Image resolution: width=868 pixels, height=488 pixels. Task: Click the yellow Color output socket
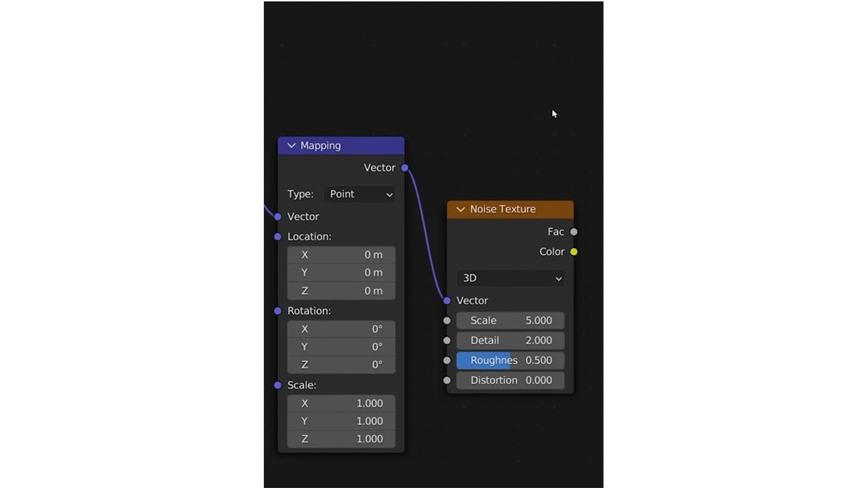574,252
